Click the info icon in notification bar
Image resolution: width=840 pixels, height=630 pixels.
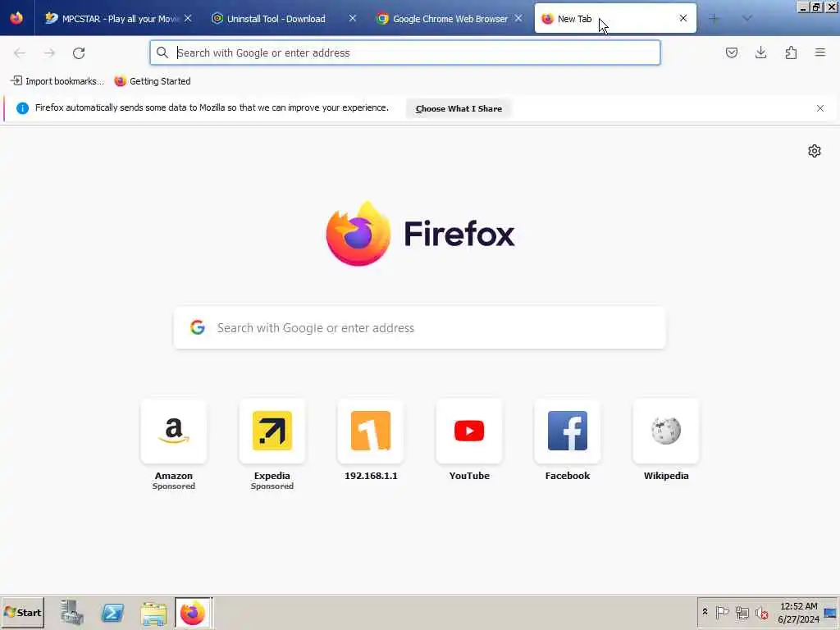pos(22,108)
